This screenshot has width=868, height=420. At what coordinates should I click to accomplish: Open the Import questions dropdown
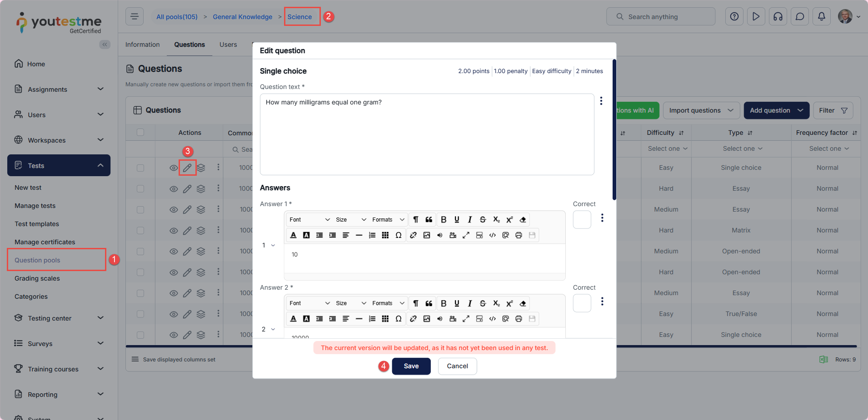[701, 110]
